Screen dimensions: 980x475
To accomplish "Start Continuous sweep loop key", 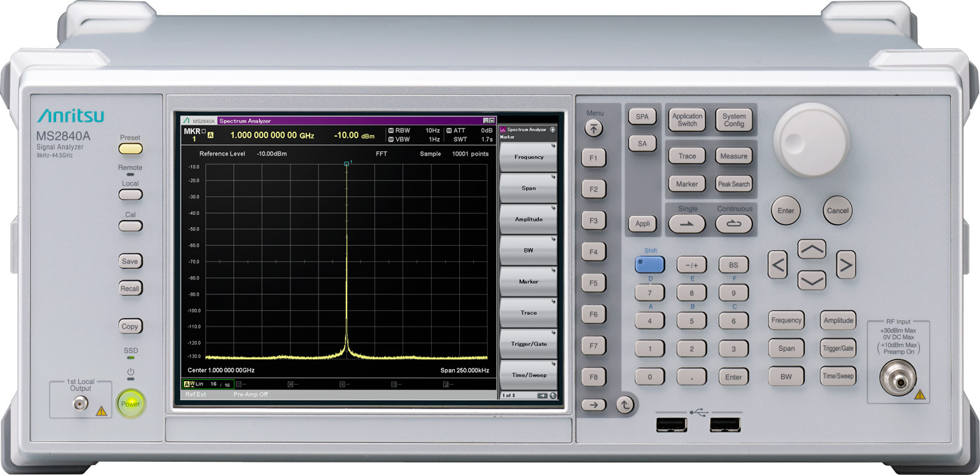I will pyautogui.click(x=734, y=223).
